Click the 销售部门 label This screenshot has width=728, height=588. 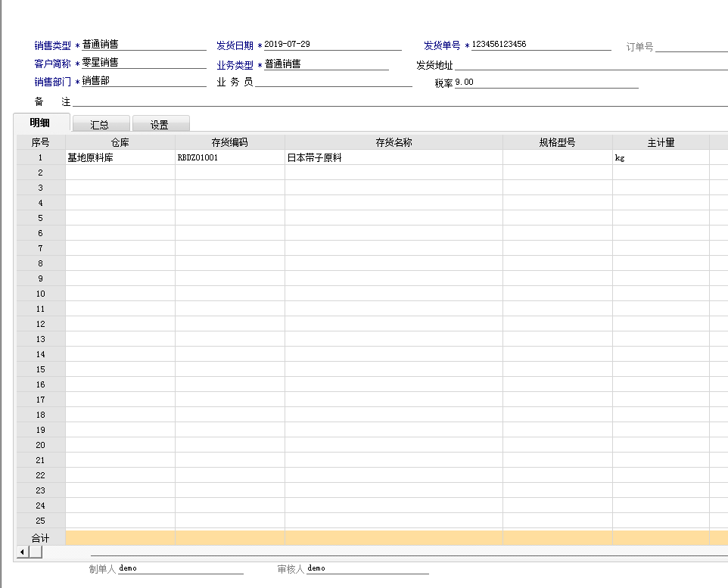click(x=52, y=82)
